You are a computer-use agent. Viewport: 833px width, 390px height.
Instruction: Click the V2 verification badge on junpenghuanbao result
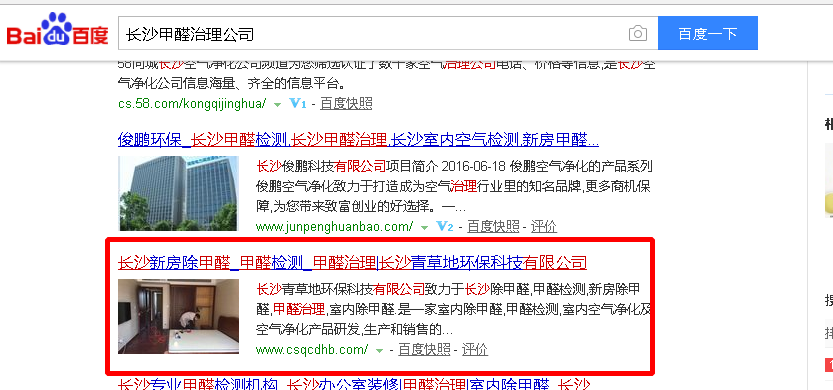tap(445, 227)
